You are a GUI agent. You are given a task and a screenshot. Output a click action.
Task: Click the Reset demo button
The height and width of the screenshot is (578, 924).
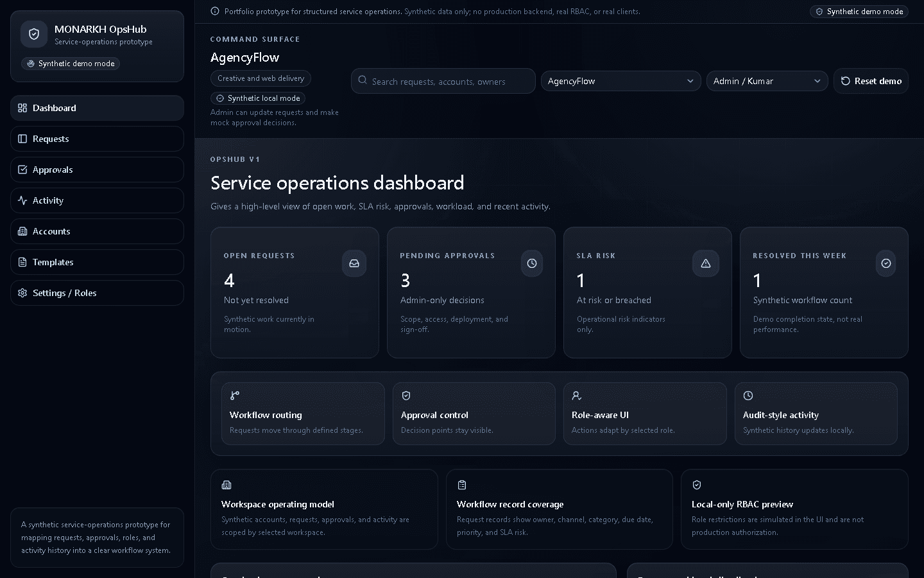(871, 81)
